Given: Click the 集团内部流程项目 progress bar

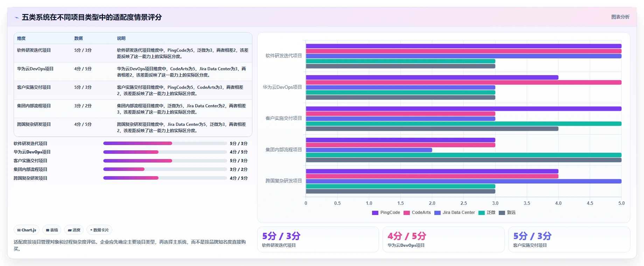Looking at the screenshot, I should [x=165, y=169].
